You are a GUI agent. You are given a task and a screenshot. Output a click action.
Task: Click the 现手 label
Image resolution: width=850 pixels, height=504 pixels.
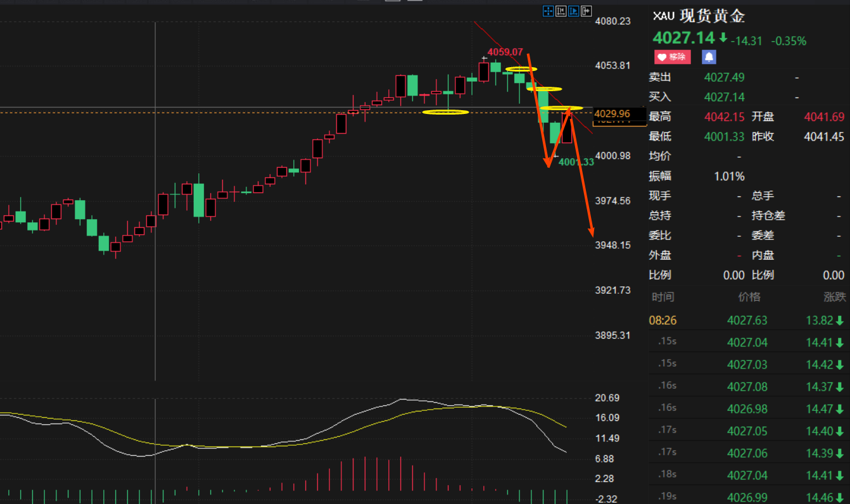[660, 196]
